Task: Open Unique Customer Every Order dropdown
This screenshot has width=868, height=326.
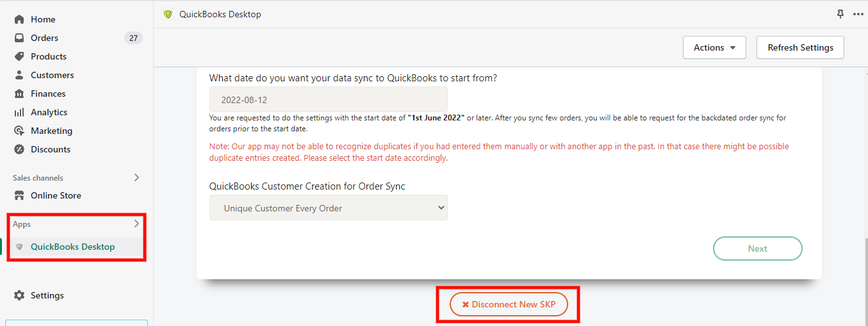Action: (329, 208)
